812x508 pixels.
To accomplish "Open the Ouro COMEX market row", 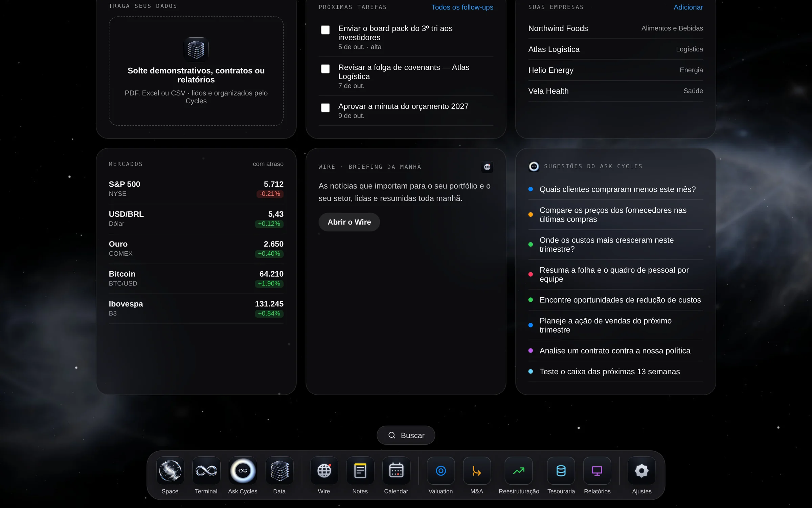I will point(196,249).
